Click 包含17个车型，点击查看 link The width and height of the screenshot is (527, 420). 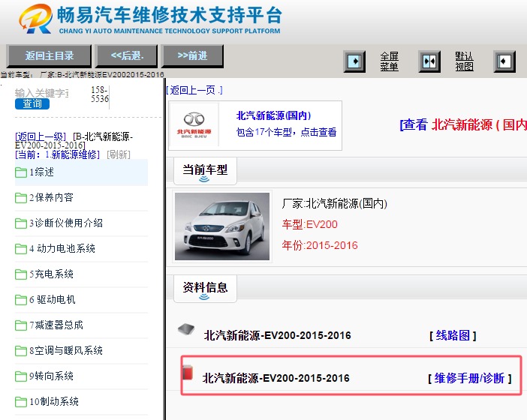coord(286,132)
